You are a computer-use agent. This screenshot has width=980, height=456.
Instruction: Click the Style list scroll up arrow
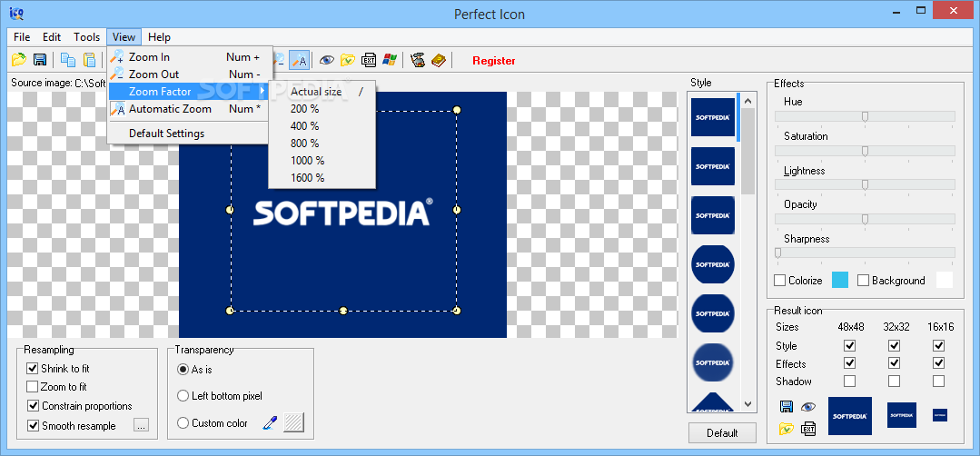(x=748, y=101)
